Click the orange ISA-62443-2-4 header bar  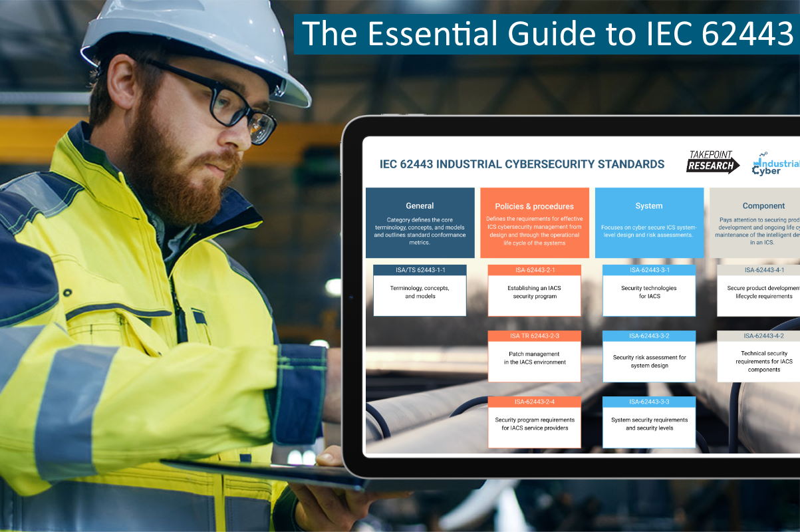pos(534,402)
